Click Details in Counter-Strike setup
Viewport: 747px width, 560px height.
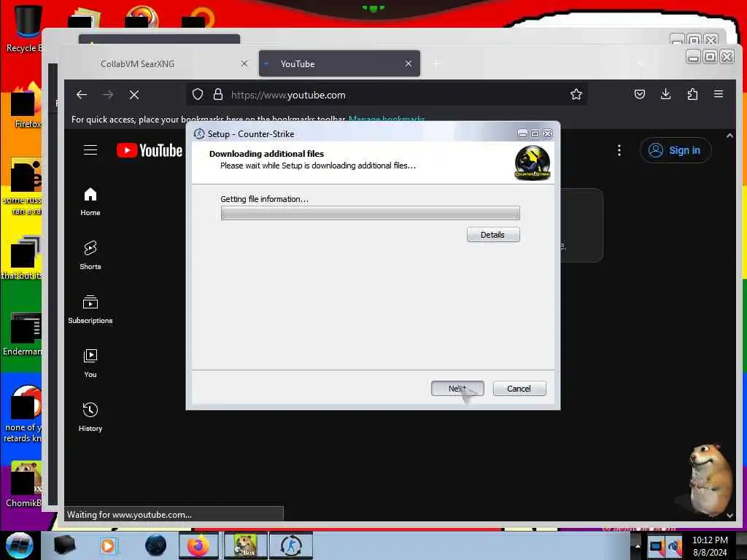pyautogui.click(x=493, y=235)
